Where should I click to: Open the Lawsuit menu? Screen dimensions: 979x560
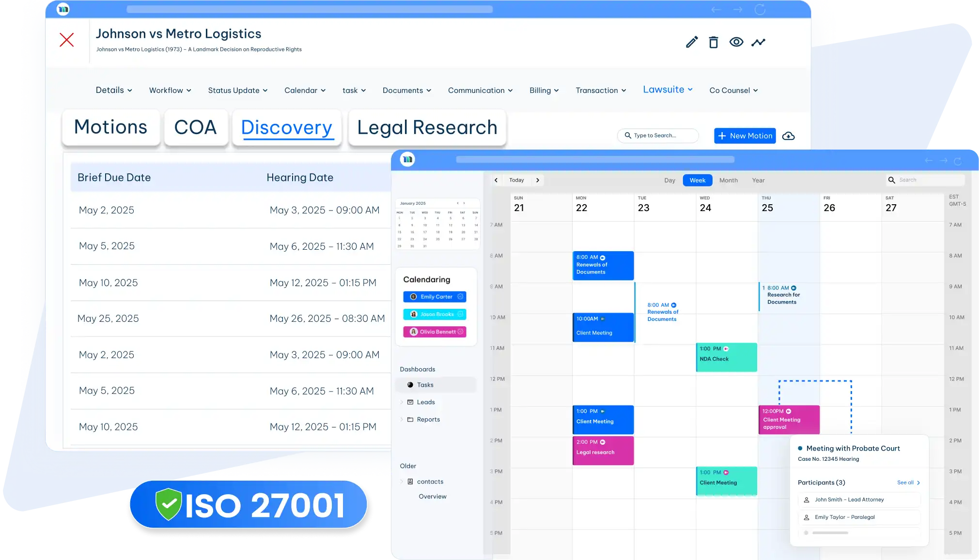coord(668,90)
